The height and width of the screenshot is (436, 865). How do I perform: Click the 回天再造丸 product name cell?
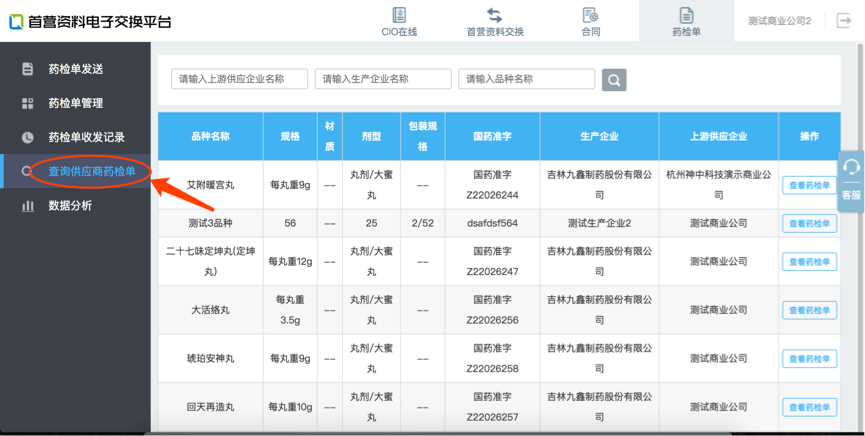click(210, 407)
